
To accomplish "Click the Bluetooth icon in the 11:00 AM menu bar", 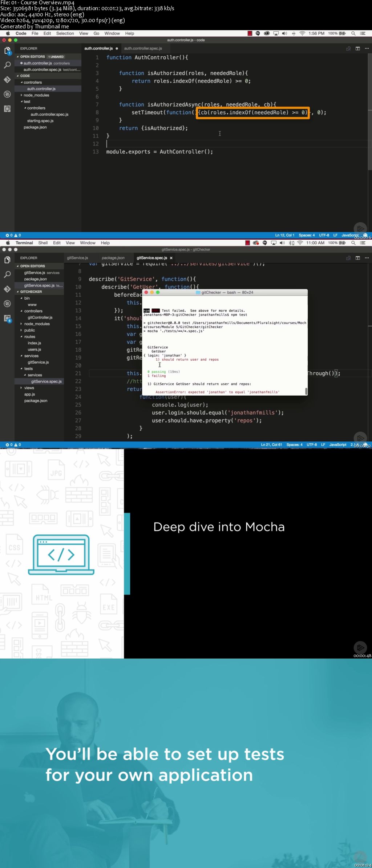I will tap(291, 243).
